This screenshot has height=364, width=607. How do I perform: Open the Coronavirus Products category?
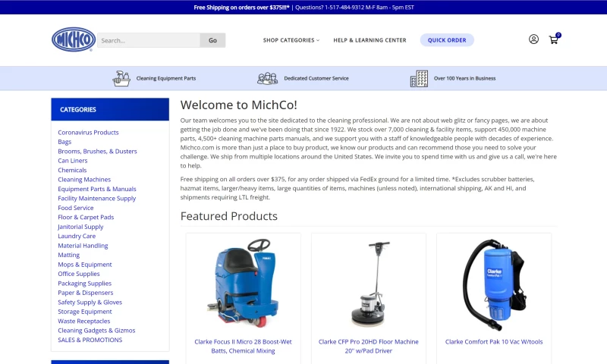coord(88,132)
